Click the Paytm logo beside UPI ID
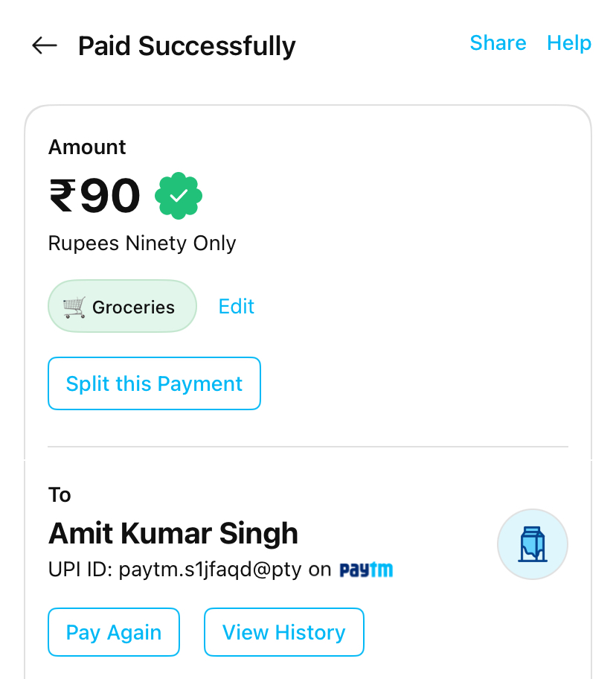Screen dimensions: 616x679 point(366,570)
